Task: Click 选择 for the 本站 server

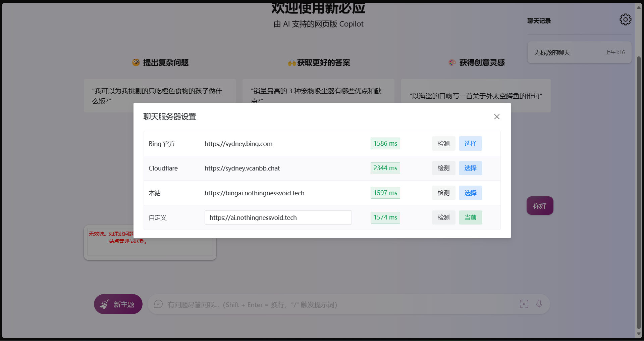Action: point(470,193)
